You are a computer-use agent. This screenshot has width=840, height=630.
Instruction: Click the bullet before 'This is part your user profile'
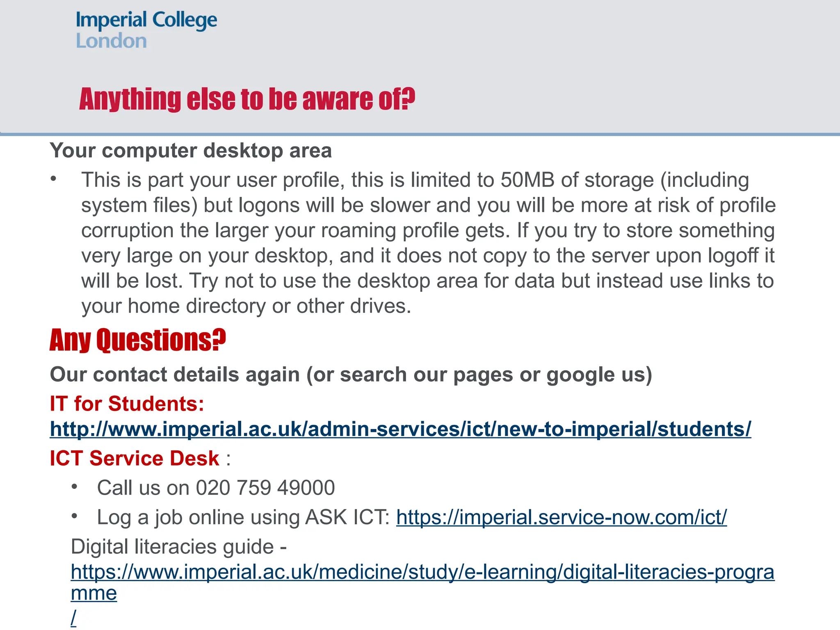[x=53, y=179]
